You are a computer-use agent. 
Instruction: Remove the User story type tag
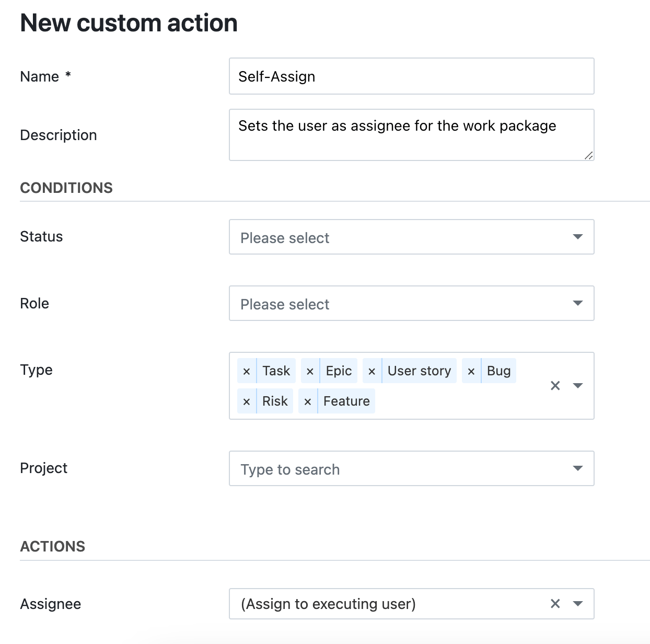pos(372,371)
